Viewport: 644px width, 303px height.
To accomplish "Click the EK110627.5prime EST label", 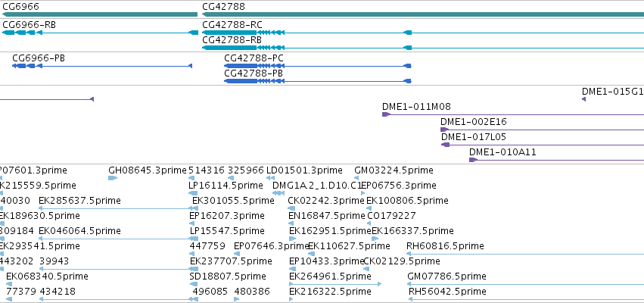I will click(x=349, y=246).
